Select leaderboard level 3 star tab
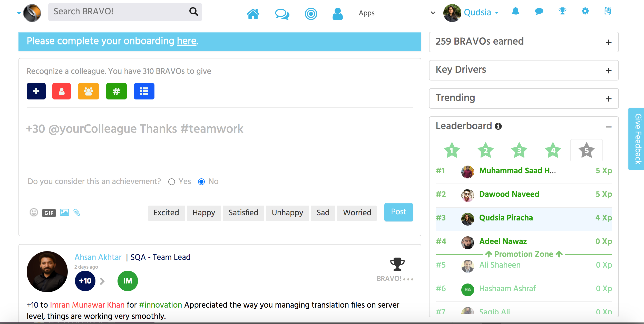The width and height of the screenshot is (644, 324). (519, 150)
